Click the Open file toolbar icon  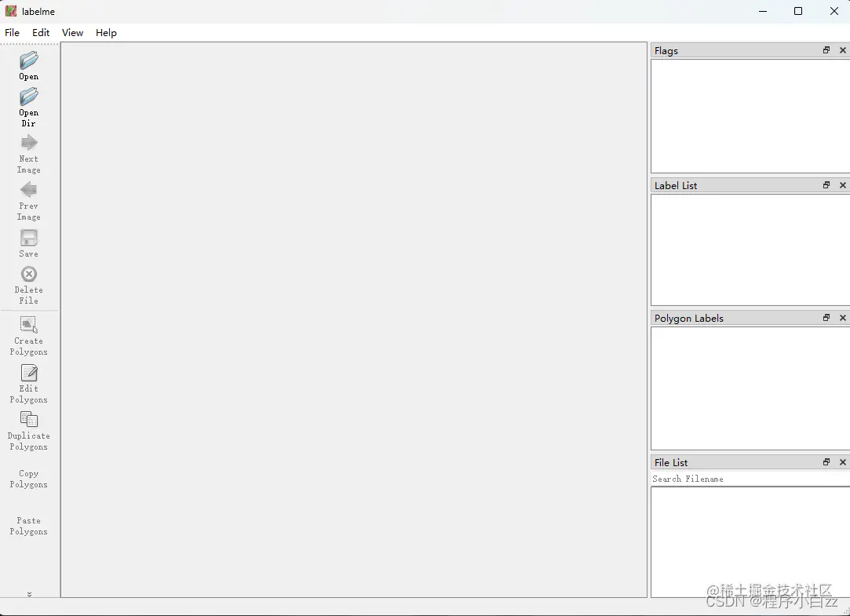tap(29, 60)
